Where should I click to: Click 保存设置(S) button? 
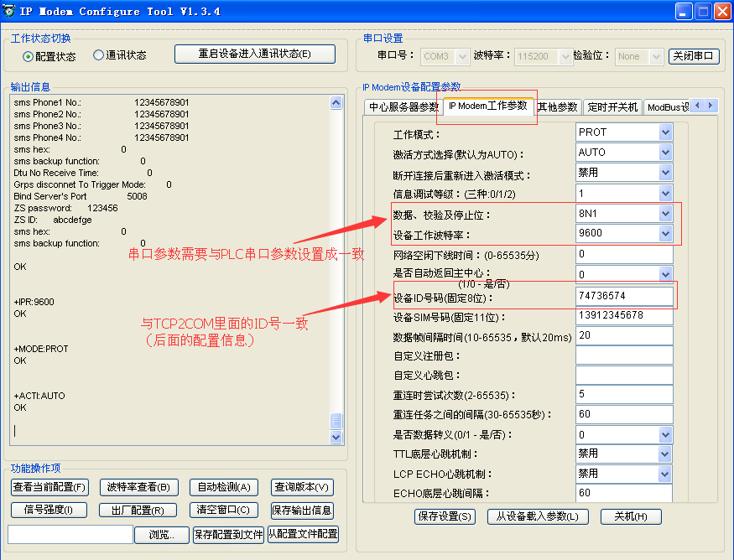tap(445, 516)
